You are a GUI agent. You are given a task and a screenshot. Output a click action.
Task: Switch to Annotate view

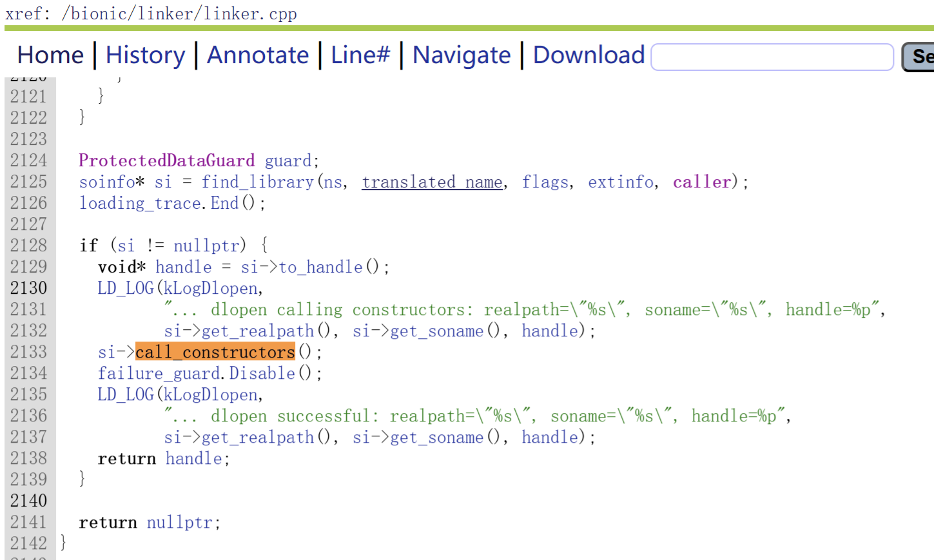[258, 55]
